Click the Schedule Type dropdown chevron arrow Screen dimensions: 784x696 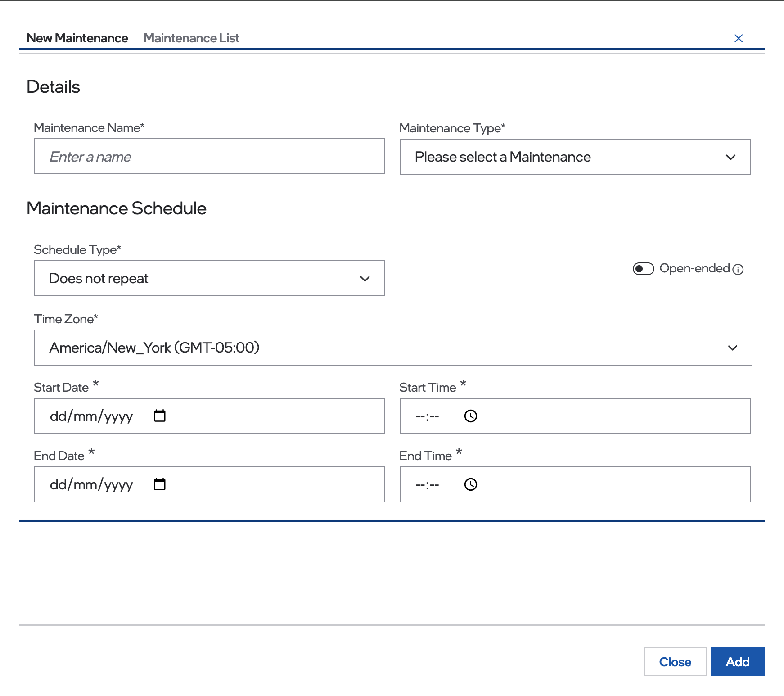(365, 279)
